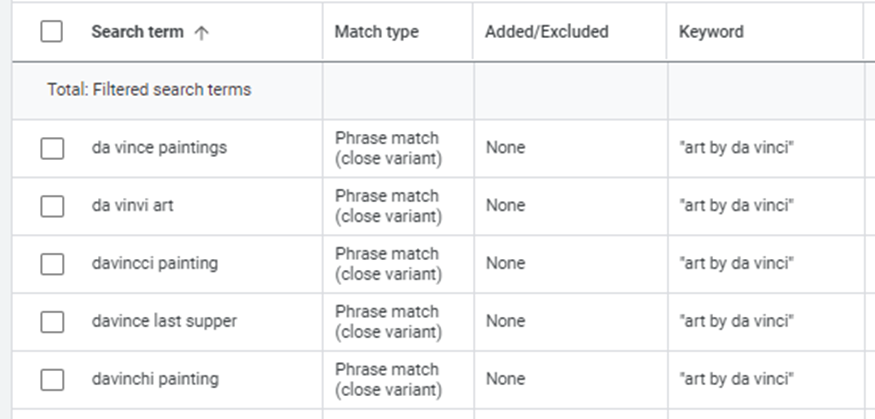This screenshot has height=419, width=875.
Task: Click the Keyword column header
Action: click(711, 32)
